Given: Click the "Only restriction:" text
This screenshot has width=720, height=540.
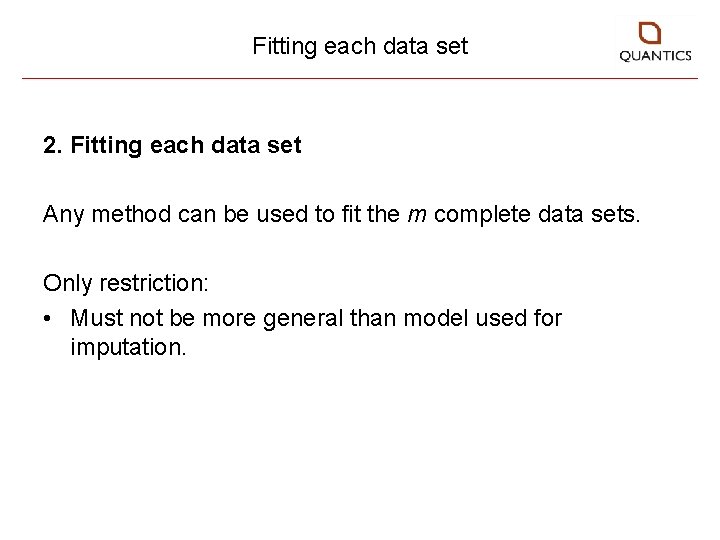Looking at the screenshot, I should tap(126, 283).
